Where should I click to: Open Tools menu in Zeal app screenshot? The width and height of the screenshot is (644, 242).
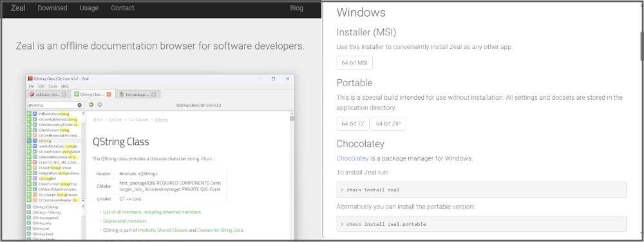point(53,86)
